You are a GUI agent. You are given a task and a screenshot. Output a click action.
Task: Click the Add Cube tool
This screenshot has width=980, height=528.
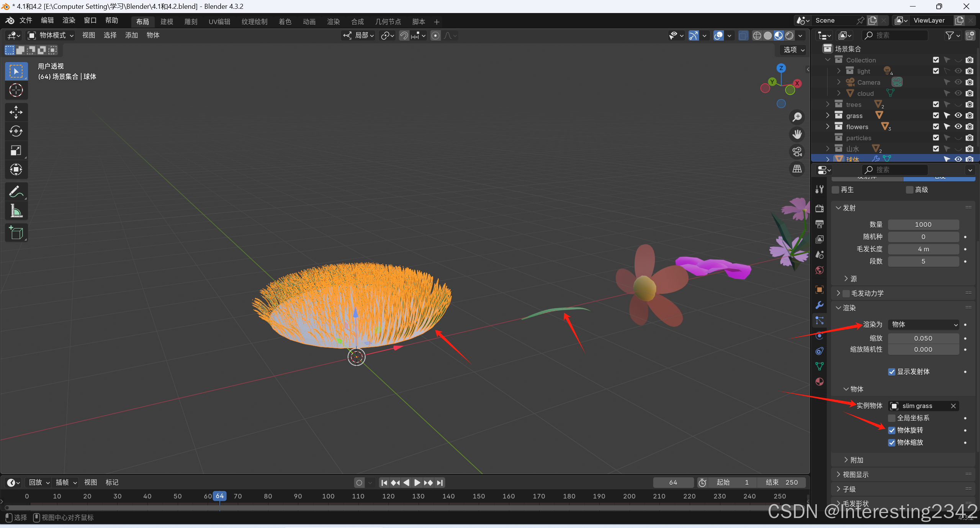click(x=16, y=233)
